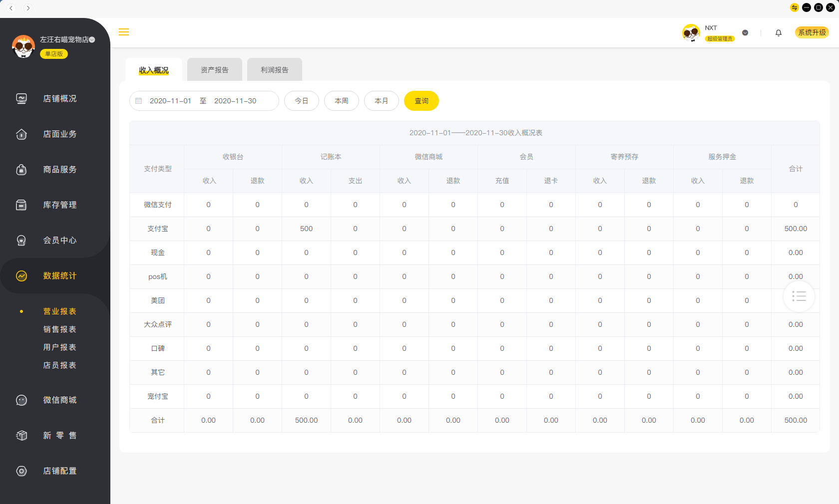This screenshot has height=504, width=839.
Task: Click the 新零售 sidebar item
Action: pos(59,436)
